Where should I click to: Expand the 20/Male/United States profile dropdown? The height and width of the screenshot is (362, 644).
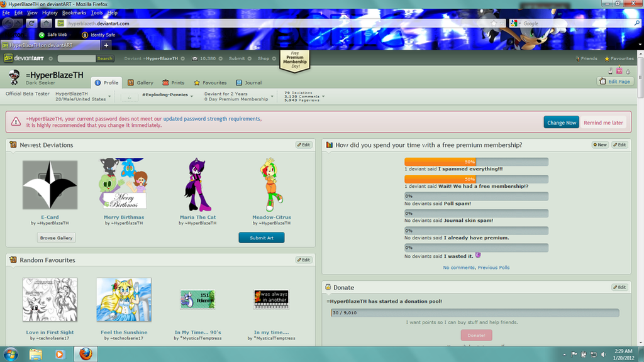pyautogui.click(x=109, y=96)
